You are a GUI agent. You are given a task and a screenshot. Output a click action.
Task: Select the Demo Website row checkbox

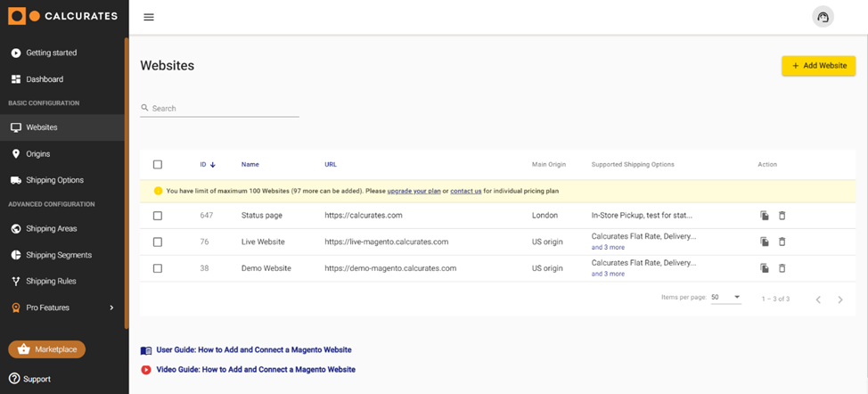click(x=158, y=268)
